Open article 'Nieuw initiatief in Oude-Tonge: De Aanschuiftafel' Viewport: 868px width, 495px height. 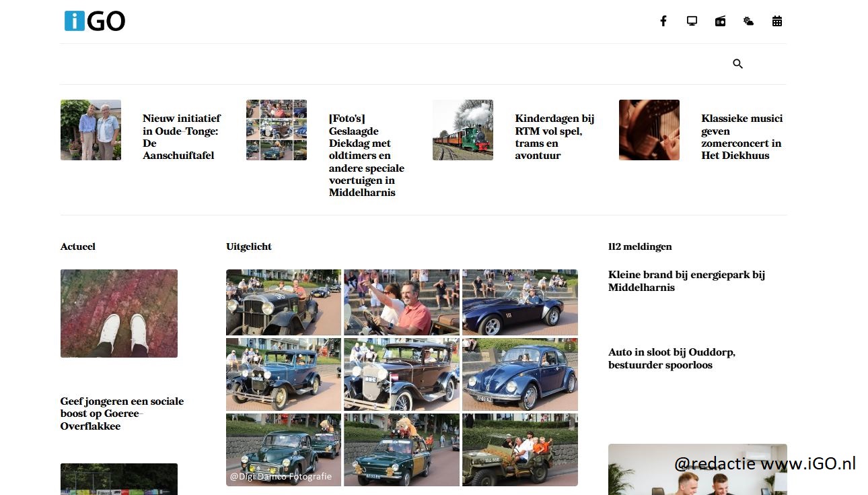[181, 137]
